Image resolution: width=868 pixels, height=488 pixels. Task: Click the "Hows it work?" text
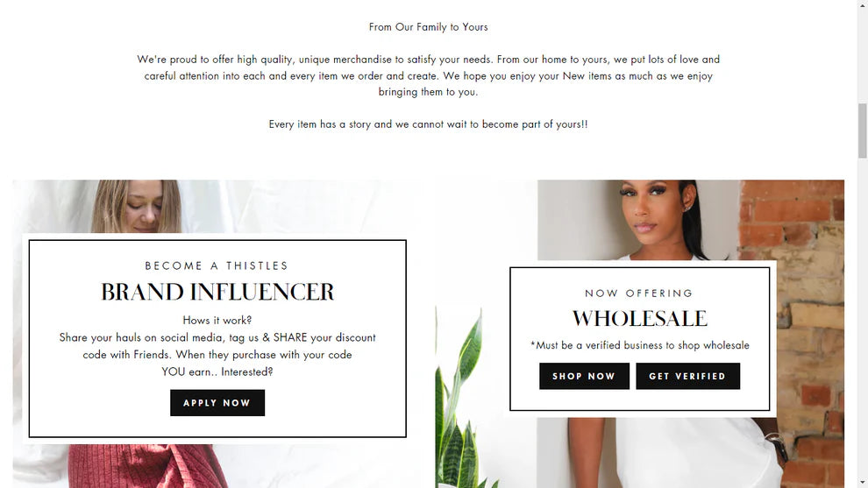pyautogui.click(x=217, y=321)
